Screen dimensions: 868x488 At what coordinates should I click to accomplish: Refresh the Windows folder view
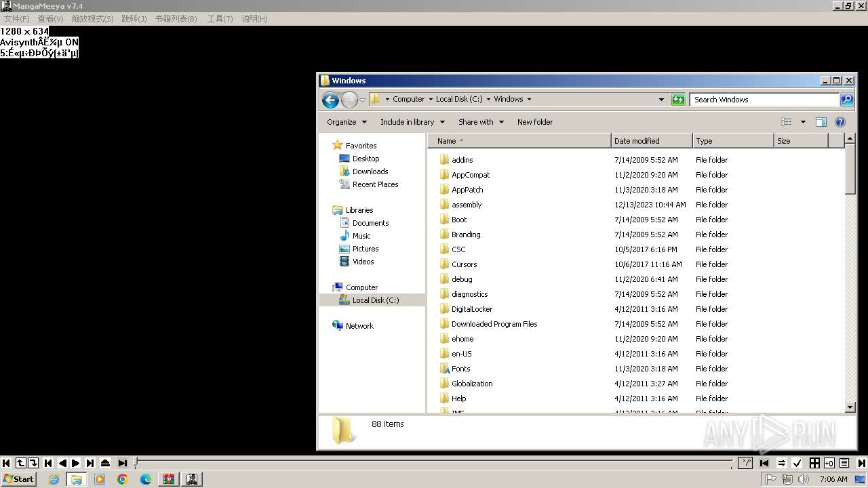(x=678, y=100)
